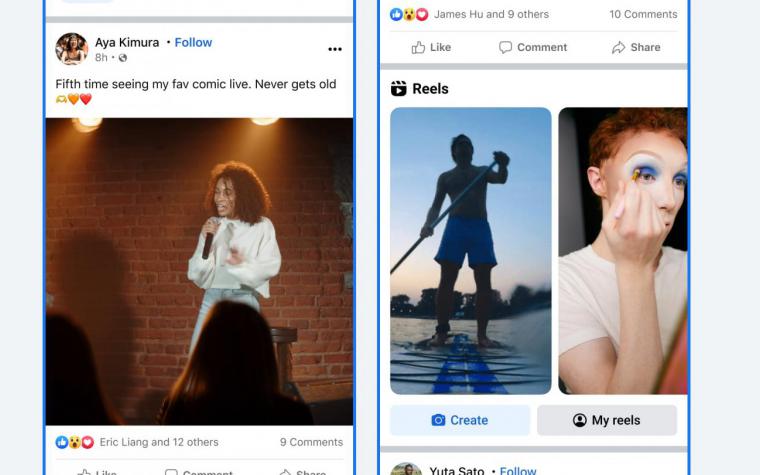
Task: Click reaction emojis beside James Hu
Action: [x=409, y=15]
